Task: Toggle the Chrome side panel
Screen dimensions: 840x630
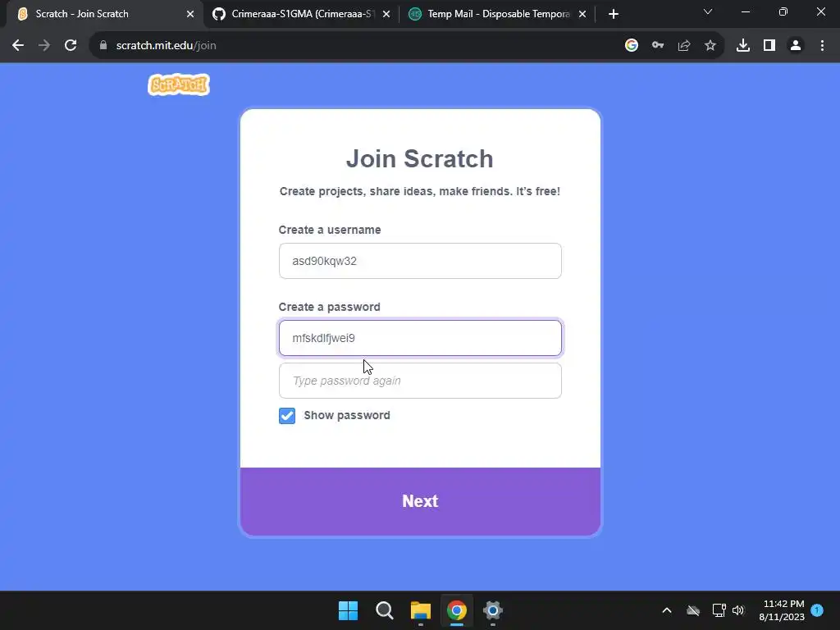Action: (769, 46)
